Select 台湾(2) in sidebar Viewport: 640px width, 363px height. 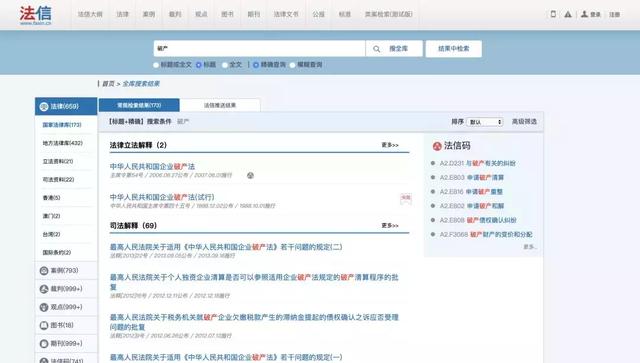click(51, 234)
